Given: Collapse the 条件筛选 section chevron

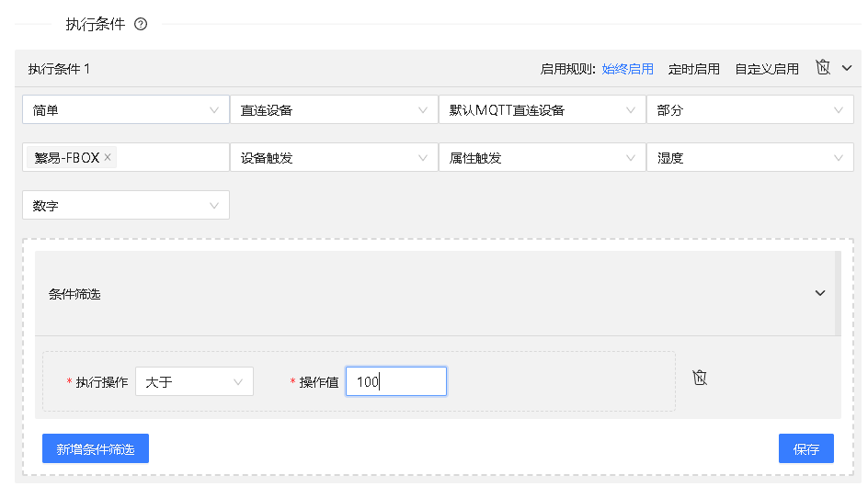Looking at the screenshot, I should [x=820, y=294].
